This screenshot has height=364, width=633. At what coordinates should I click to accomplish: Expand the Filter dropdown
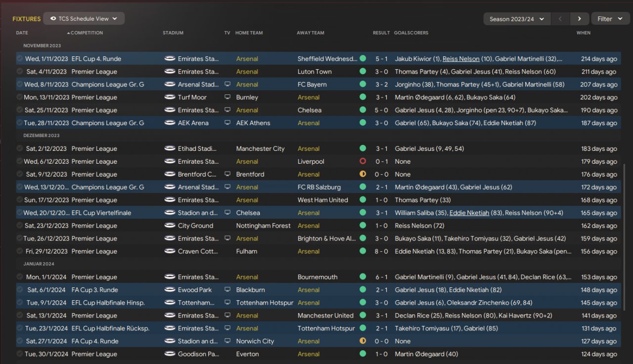tap(610, 19)
